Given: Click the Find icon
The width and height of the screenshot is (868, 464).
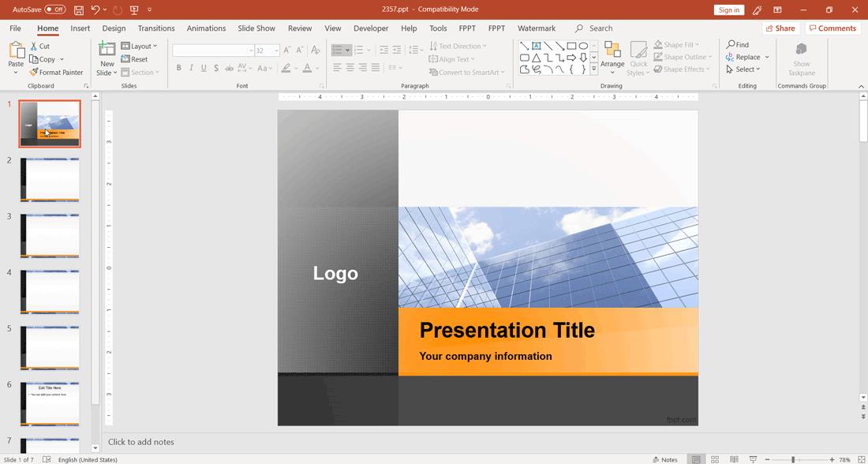Looking at the screenshot, I should click(731, 45).
